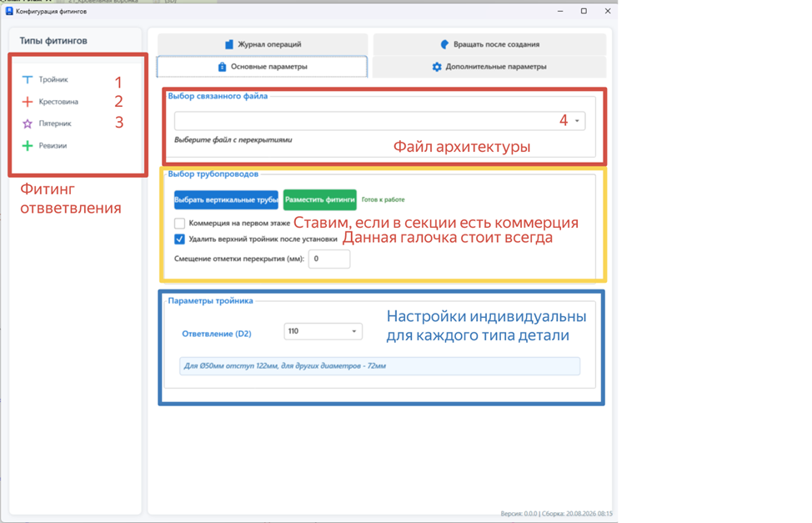
Task: Click the purple Пятерник star icon
Action: pos(28,123)
